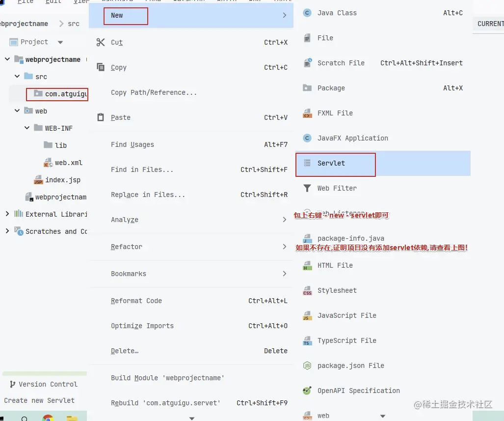Expand the Analyze submenu arrow
The width and height of the screenshot is (504, 421).
(x=284, y=220)
